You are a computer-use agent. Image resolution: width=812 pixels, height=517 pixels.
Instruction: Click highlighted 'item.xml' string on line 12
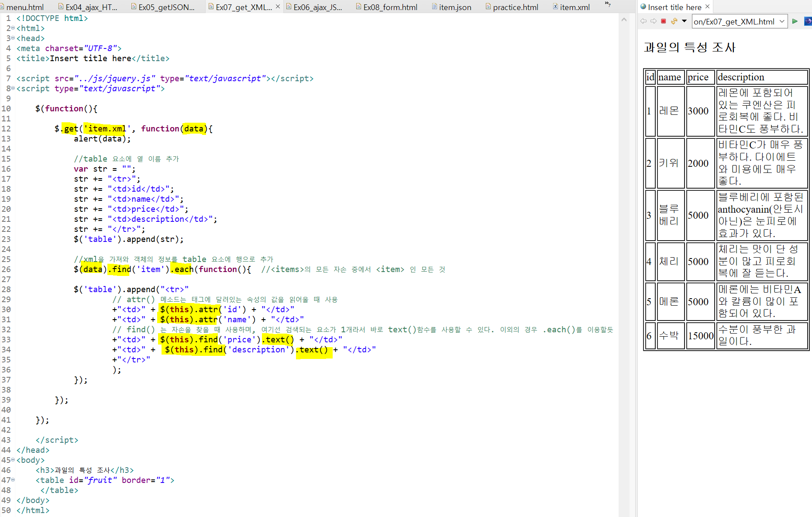(107, 129)
